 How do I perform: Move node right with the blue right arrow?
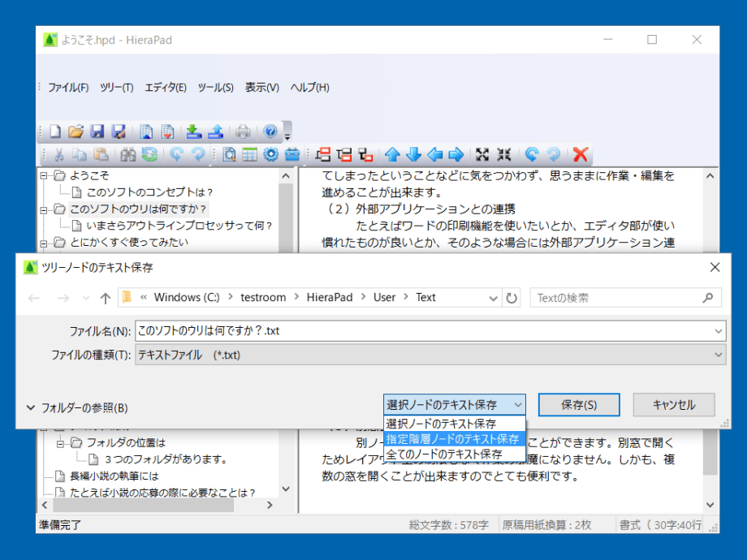tap(456, 154)
